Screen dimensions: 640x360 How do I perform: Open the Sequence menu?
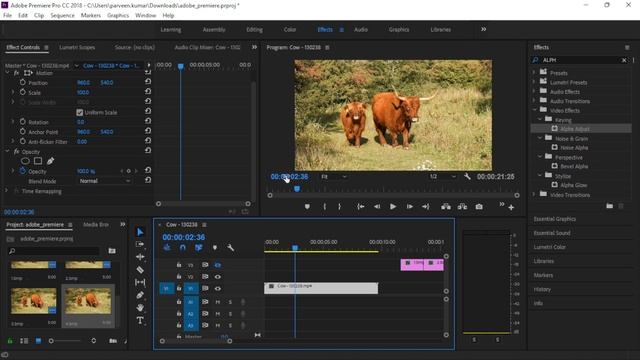point(62,16)
